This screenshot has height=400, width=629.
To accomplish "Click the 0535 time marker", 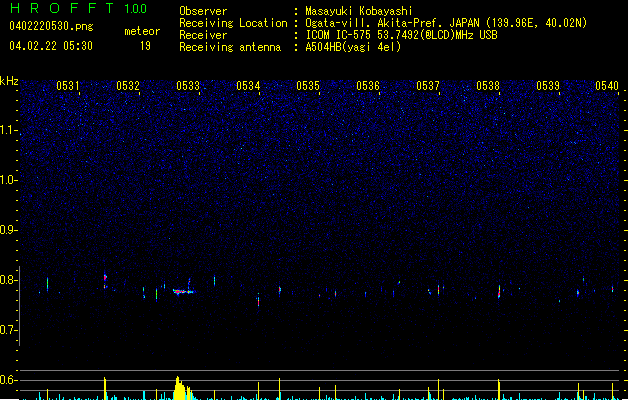I will 308,86.
